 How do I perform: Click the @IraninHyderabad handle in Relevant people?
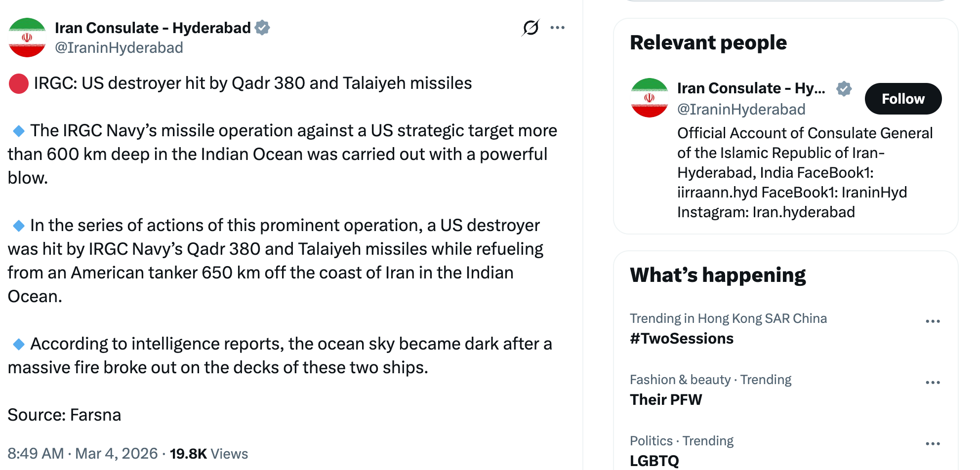coord(741,109)
